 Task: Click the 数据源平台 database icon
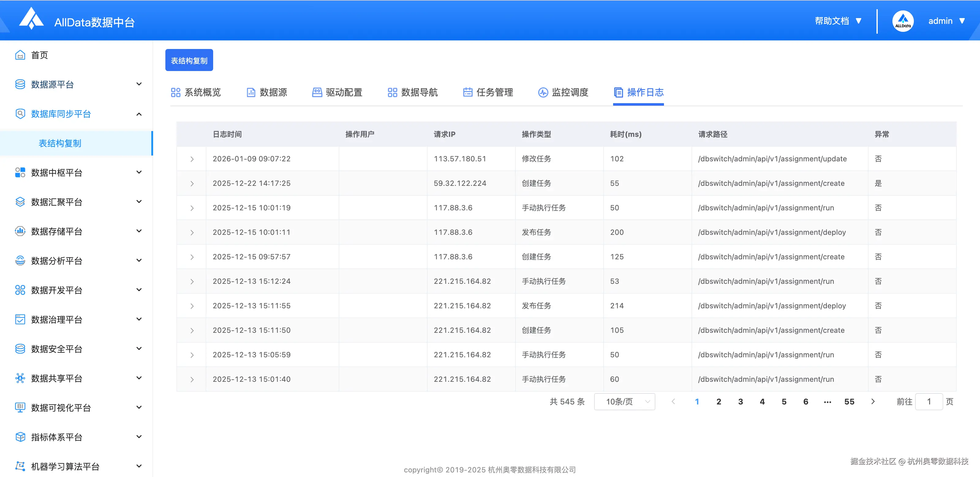[20, 84]
